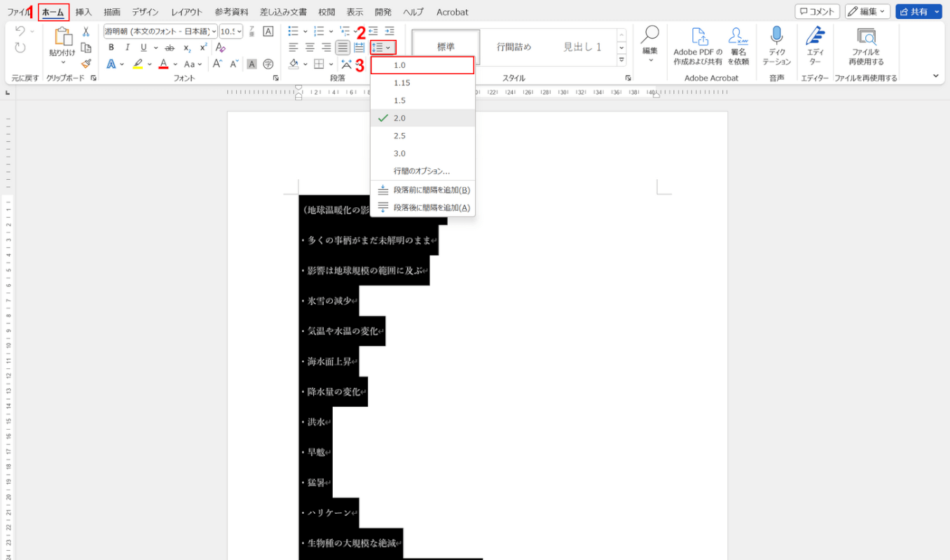This screenshot has width=950, height=560.
Task: Click the Dictation microphone icon
Action: point(776,36)
